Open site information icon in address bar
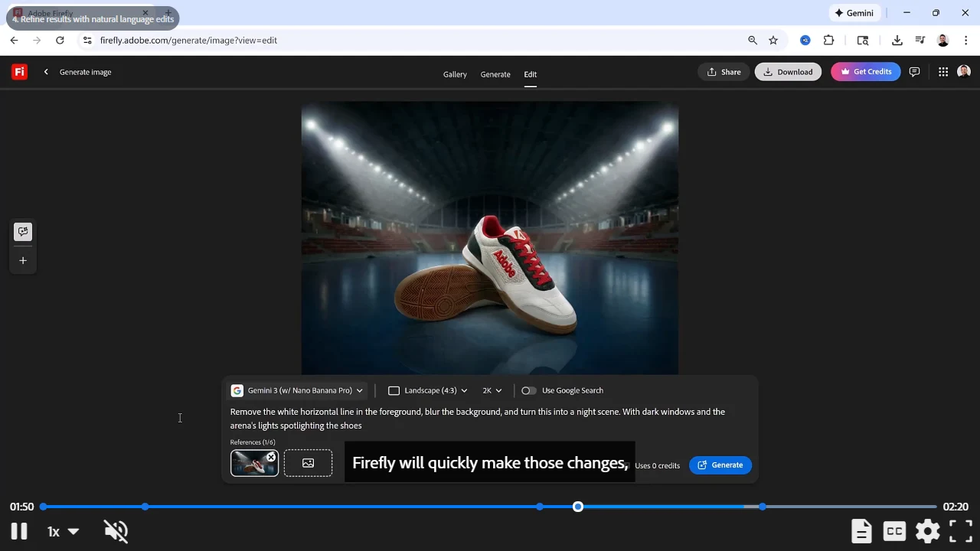The image size is (980, 551). (87, 41)
